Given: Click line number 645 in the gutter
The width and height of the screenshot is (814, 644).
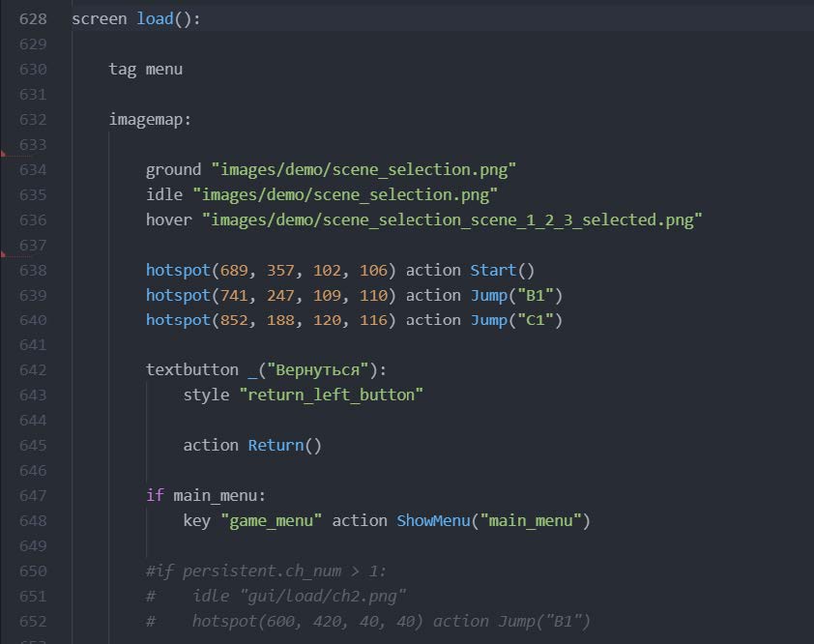Looking at the screenshot, I should pyautogui.click(x=33, y=446).
